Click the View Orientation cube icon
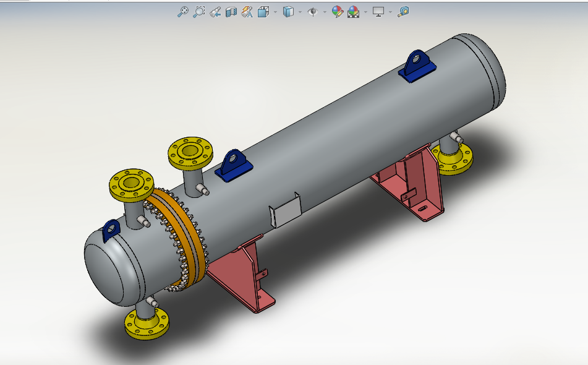This screenshot has width=588, height=365. (x=263, y=11)
